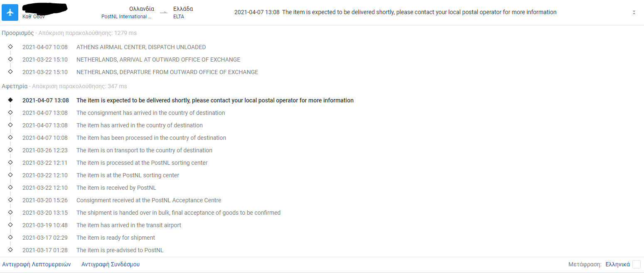The height and width of the screenshot is (273, 644).
Task: Click the diamond marker for pre-advised to PostNL
Action: tap(10, 250)
